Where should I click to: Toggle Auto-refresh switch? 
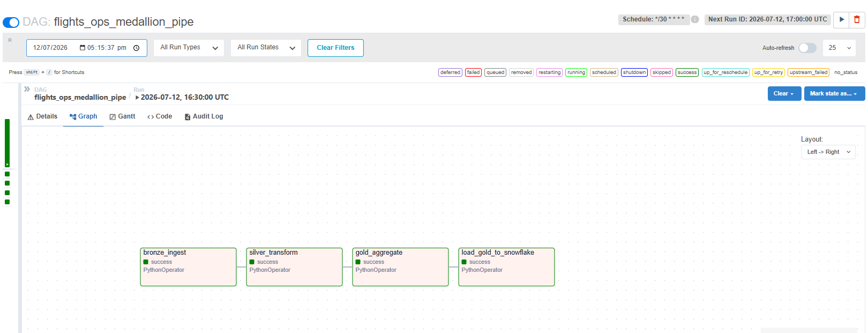tap(807, 48)
